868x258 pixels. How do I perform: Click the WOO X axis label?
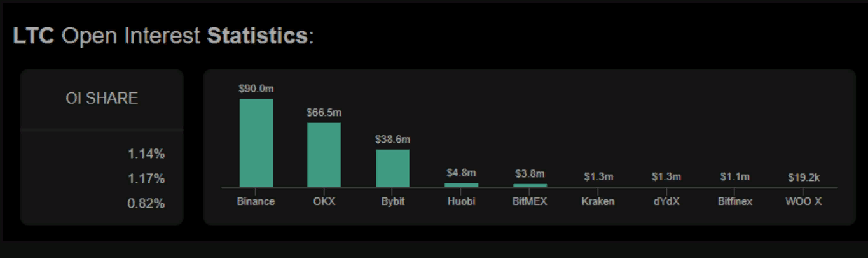803,202
